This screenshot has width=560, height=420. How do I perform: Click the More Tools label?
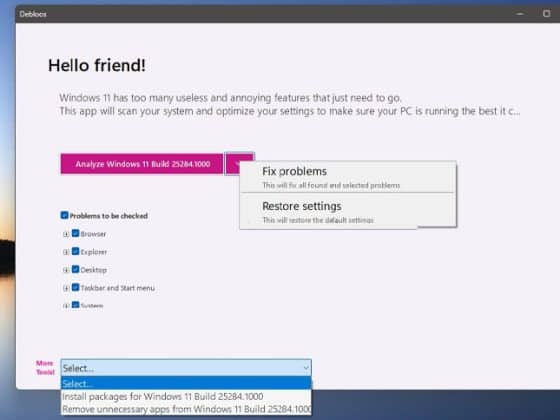(x=45, y=368)
